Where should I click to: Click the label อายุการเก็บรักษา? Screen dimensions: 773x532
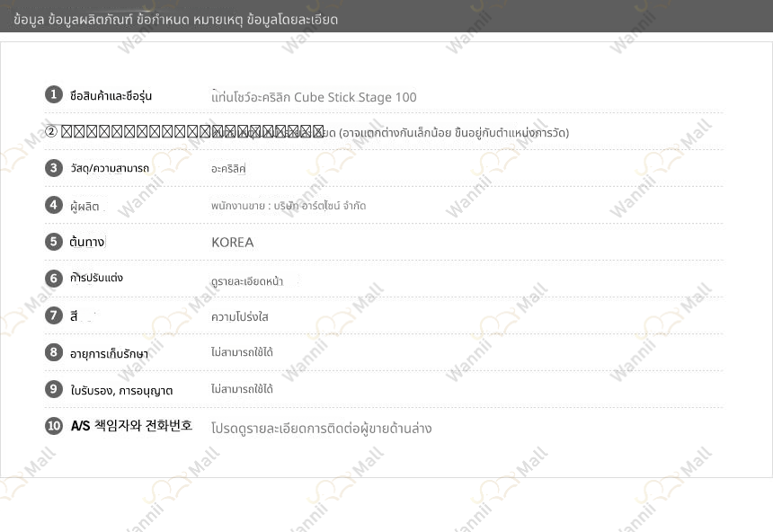pyautogui.click(x=109, y=353)
